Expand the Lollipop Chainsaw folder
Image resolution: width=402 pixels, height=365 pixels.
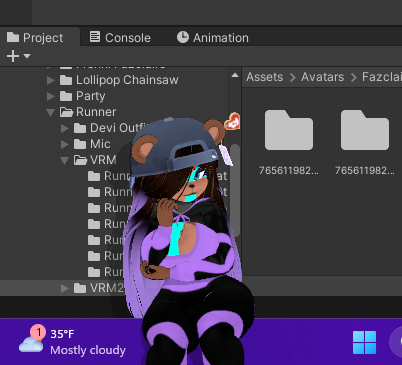[51, 80]
